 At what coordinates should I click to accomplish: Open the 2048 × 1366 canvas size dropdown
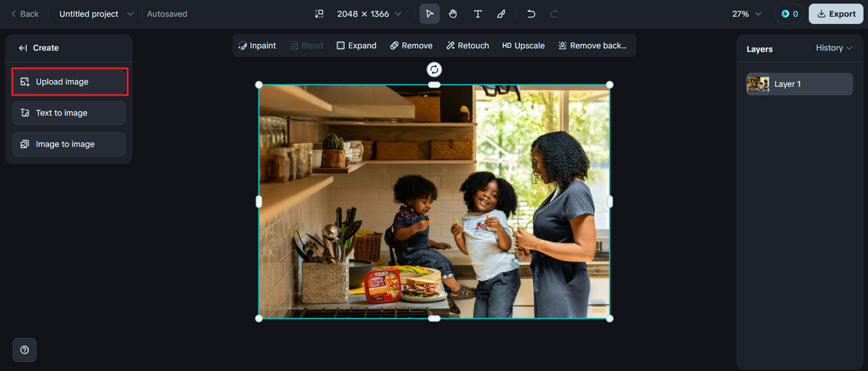click(369, 14)
